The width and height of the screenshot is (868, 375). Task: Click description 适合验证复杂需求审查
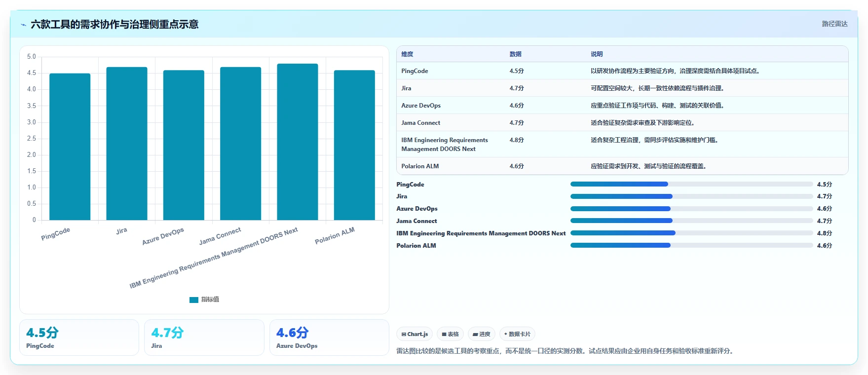pos(643,123)
